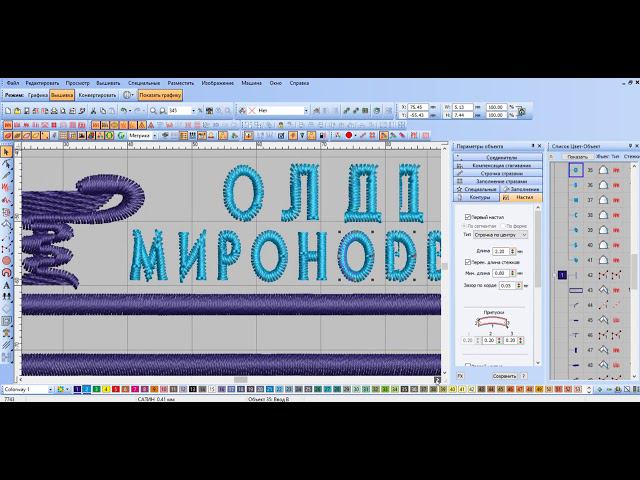Click the globe icon in mode bar
640x480 pixels.
point(127,95)
